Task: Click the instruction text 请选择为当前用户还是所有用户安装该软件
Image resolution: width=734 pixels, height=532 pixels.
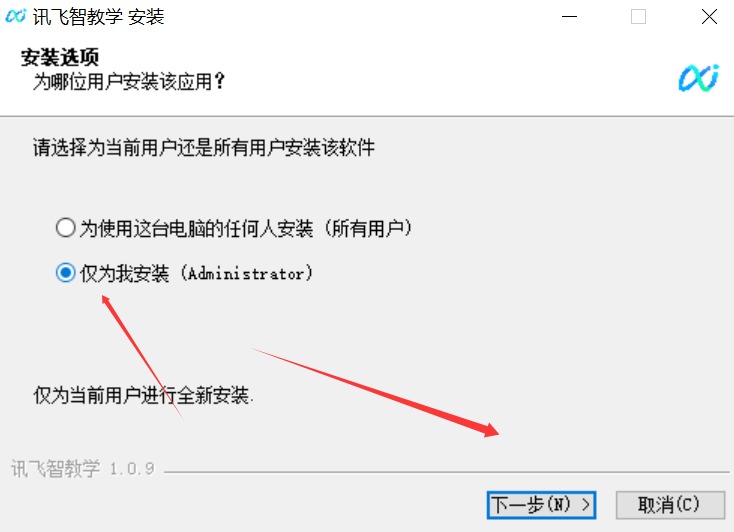Action: click(204, 148)
